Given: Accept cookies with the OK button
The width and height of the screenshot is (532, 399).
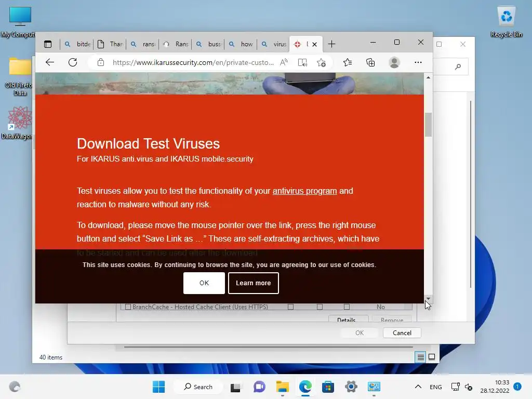Looking at the screenshot, I should pos(204,283).
